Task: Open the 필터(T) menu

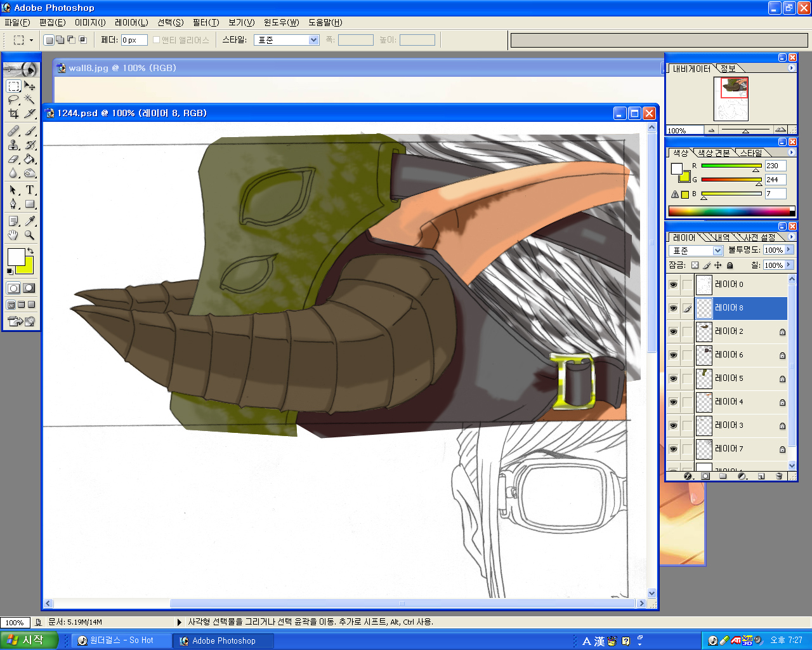Action: pos(206,22)
